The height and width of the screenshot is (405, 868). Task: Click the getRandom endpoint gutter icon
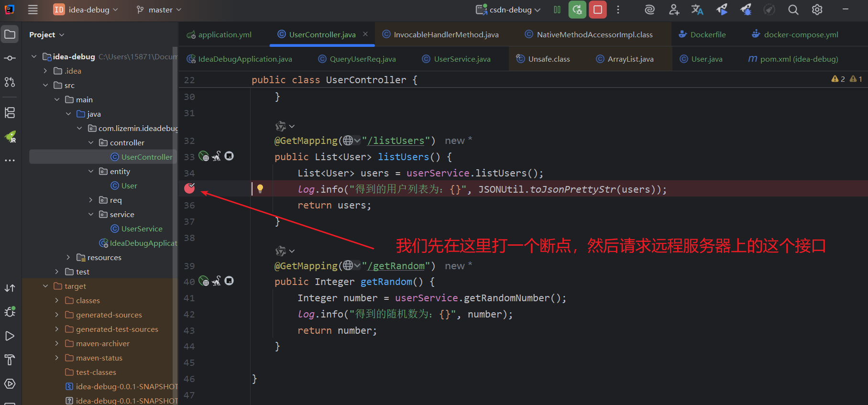[x=204, y=281]
